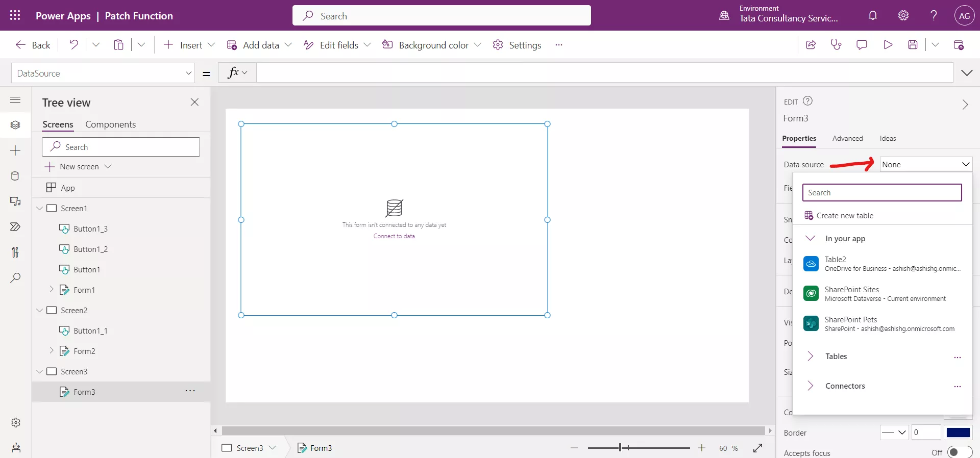980x458 pixels.
Task: Open Insert plus icon in left rail
Action: [15, 150]
